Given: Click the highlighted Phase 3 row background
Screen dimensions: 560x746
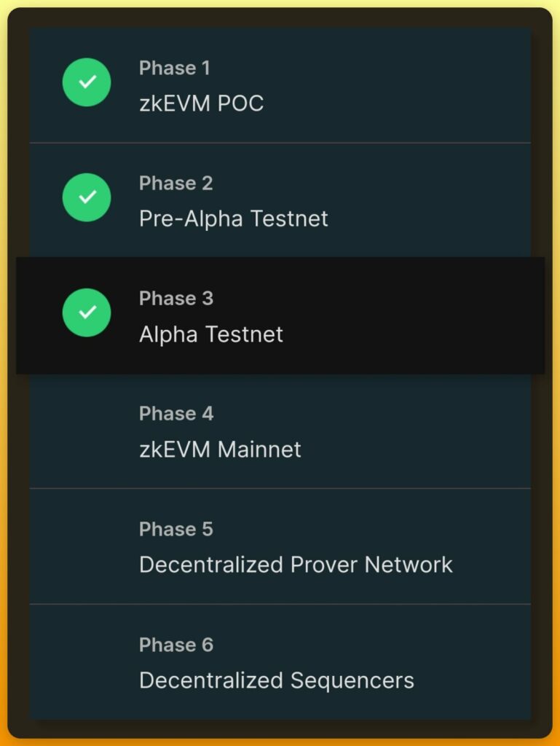Looking at the screenshot, I should (x=280, y=315).
